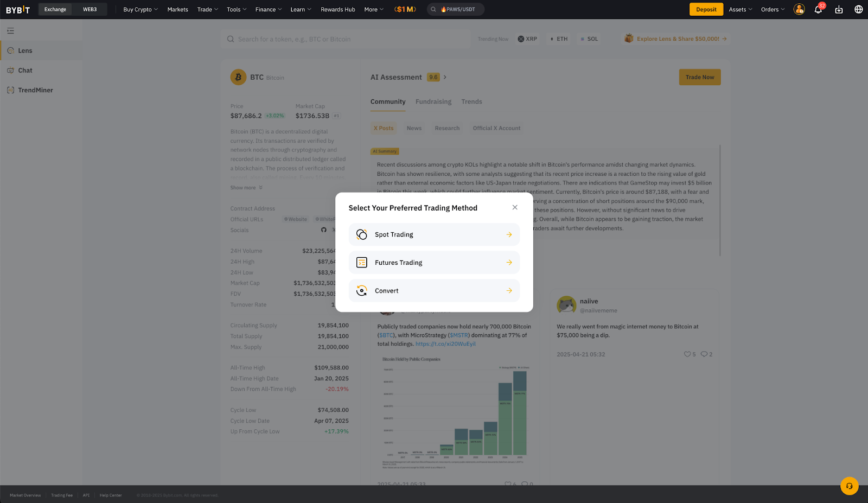This screenshot has height=503, width=868.
Task: Open Chat in the sidebar
Action: [41, 71]
